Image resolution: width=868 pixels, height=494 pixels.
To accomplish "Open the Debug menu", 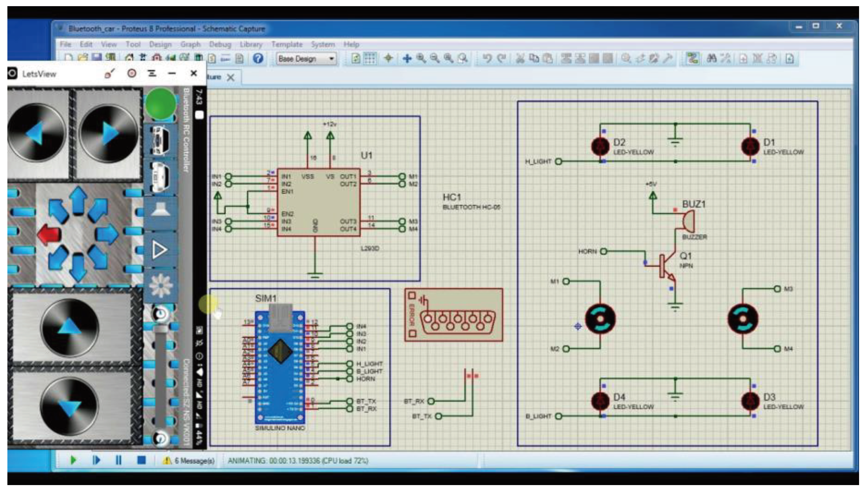I will click(x=220, y=44).
